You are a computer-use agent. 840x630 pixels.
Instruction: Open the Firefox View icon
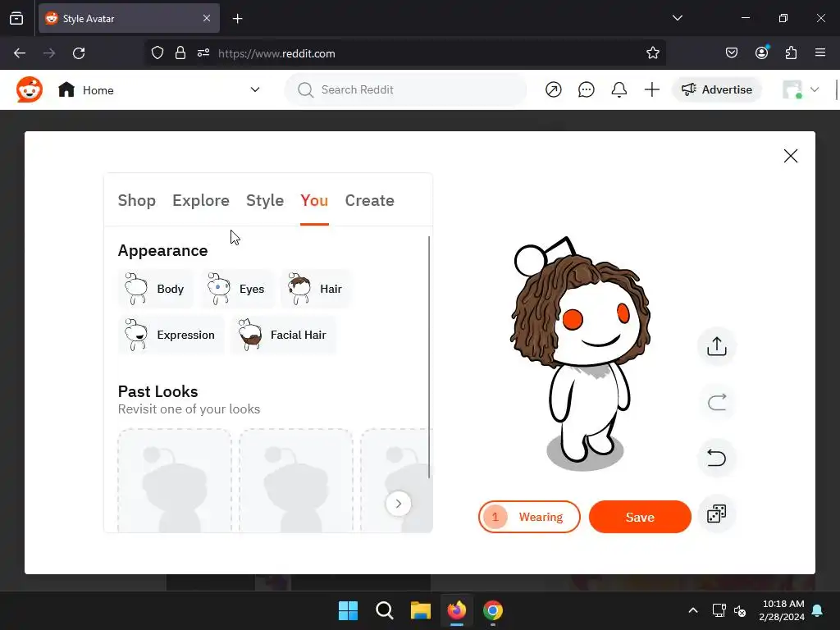pos(16,19)
